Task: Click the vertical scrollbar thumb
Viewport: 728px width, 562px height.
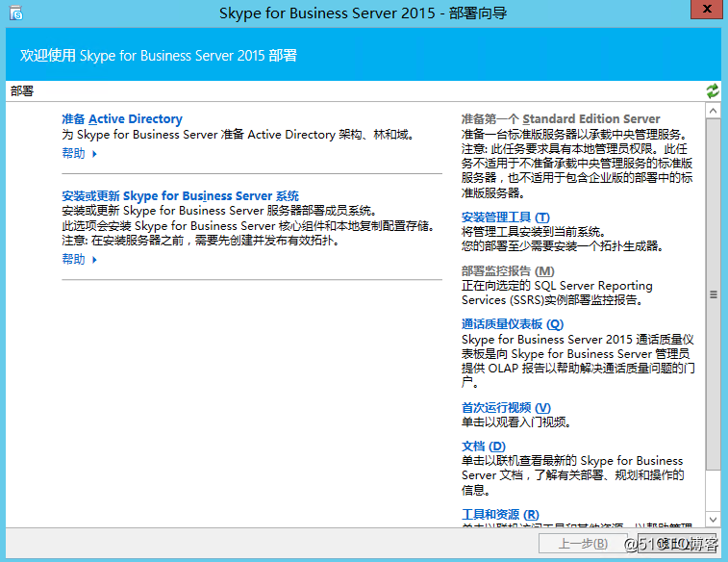Action: (x=714, y=294)
